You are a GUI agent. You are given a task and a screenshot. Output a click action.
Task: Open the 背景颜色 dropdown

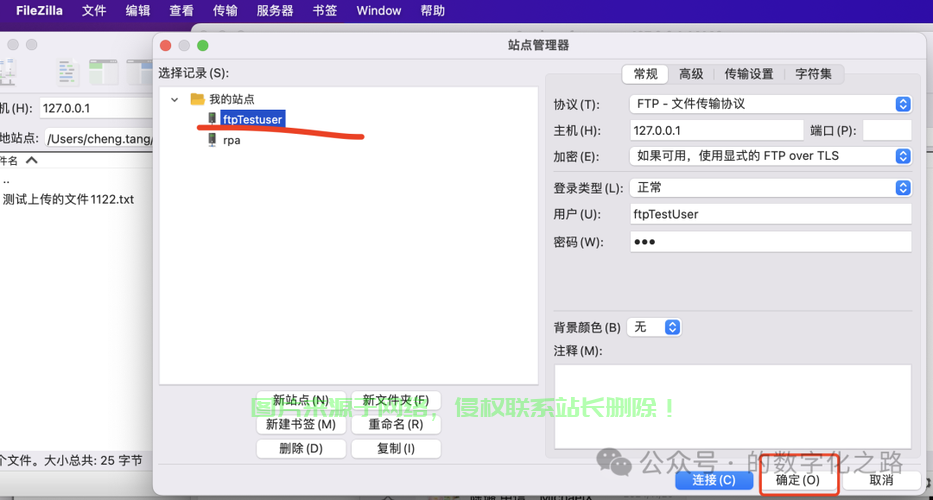tap(654, 327)
